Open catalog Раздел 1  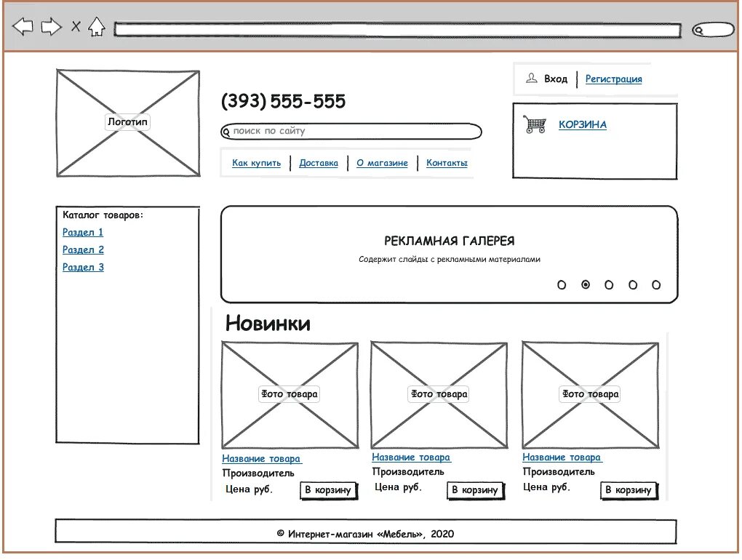pos(83,232)
